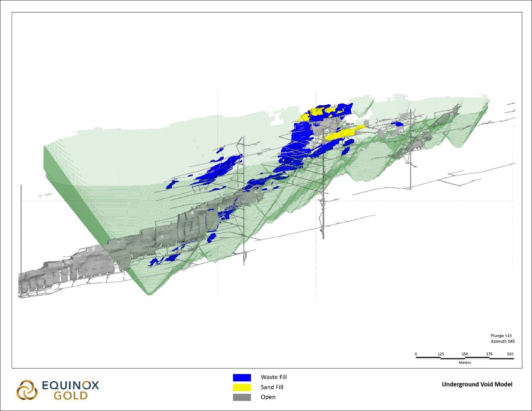
Task: Select the blue Waste Fill legend swatch
Action: pyautogui.click(x=242, y=377)
